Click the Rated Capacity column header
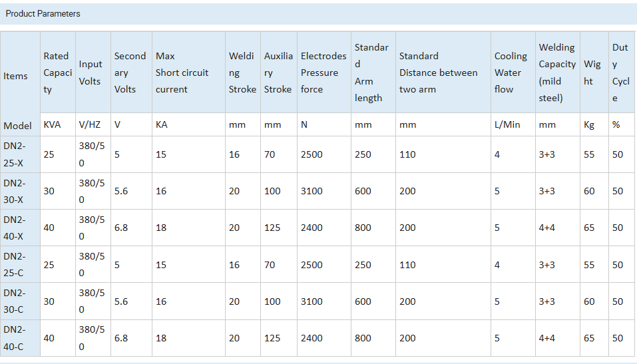The height and width of the screenshot is (364, 637). [58, 73]
